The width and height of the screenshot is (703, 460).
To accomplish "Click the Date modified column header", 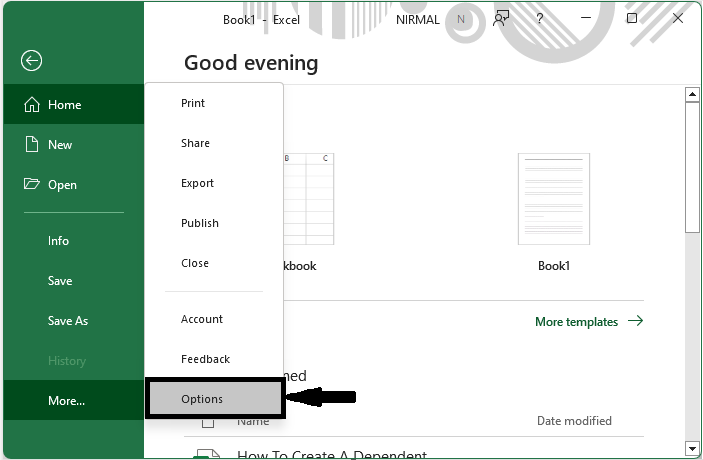I will pos(574,421).
